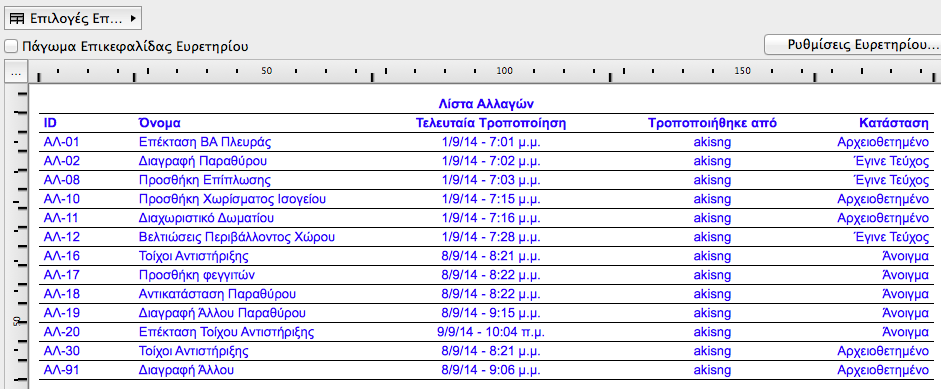Select the ΑΛ-16 ID cell
Viewport: 941px width, 389px height.
click(62, 256)
